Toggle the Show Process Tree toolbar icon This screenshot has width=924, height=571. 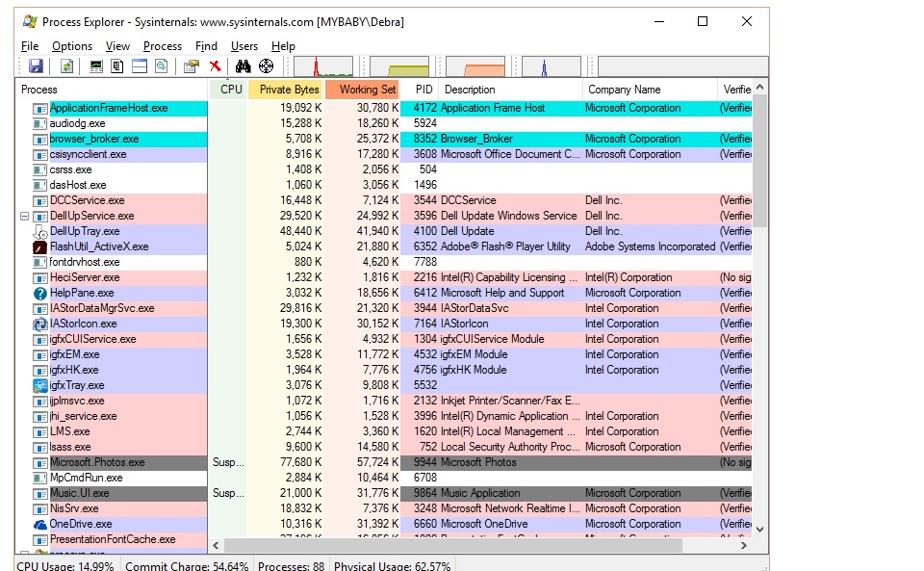point(117,66)
